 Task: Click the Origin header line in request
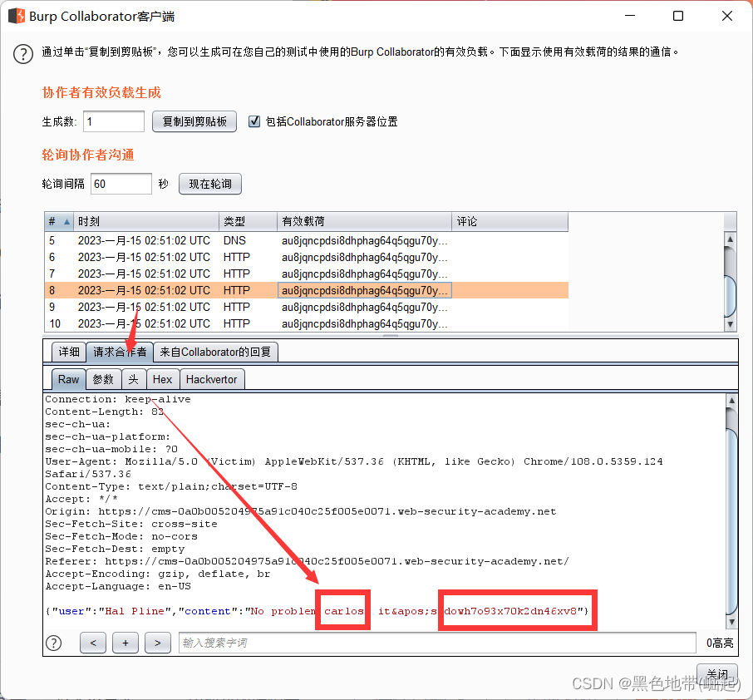coord(301,511)
